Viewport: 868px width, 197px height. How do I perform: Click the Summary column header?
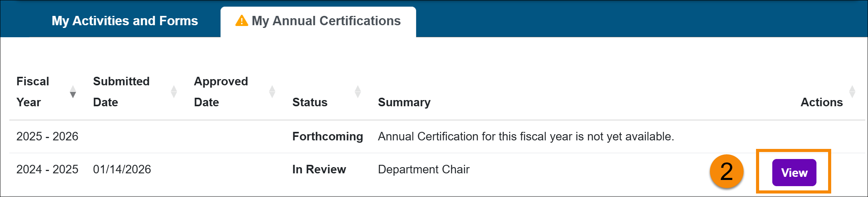tap(404, 102)
